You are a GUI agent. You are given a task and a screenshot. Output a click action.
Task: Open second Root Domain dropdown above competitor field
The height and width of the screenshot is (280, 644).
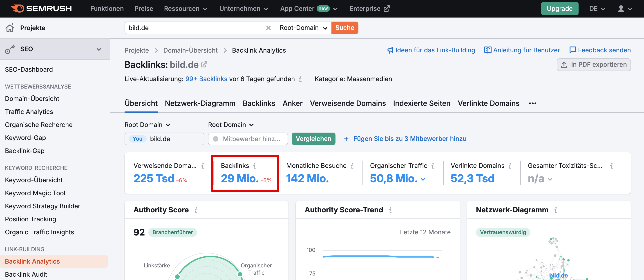(231, 125)
